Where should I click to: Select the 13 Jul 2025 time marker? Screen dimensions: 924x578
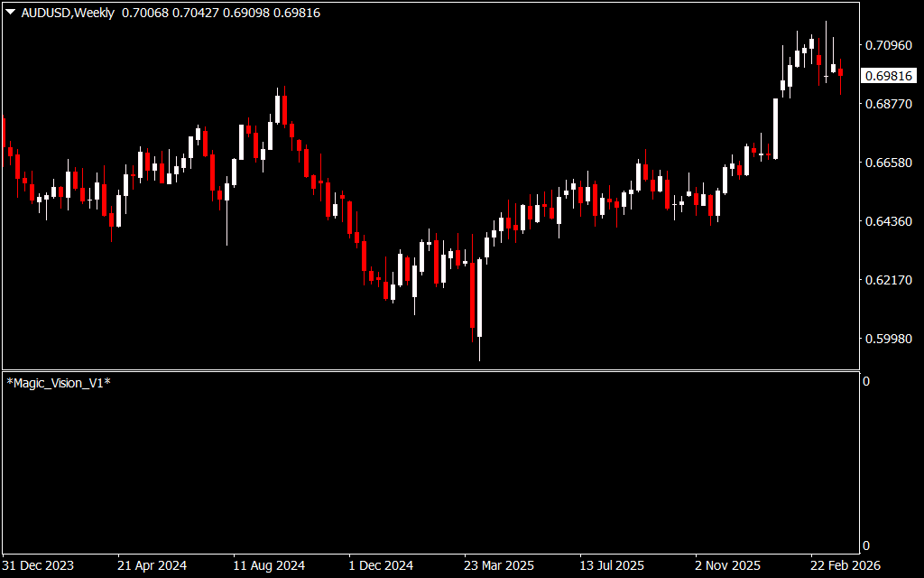pos(612,565)
